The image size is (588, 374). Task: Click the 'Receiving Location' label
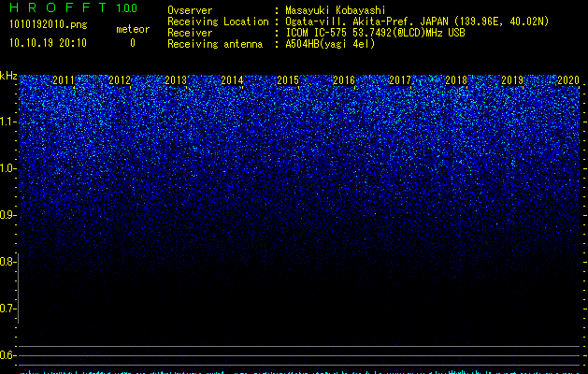[x=218, y=22]
